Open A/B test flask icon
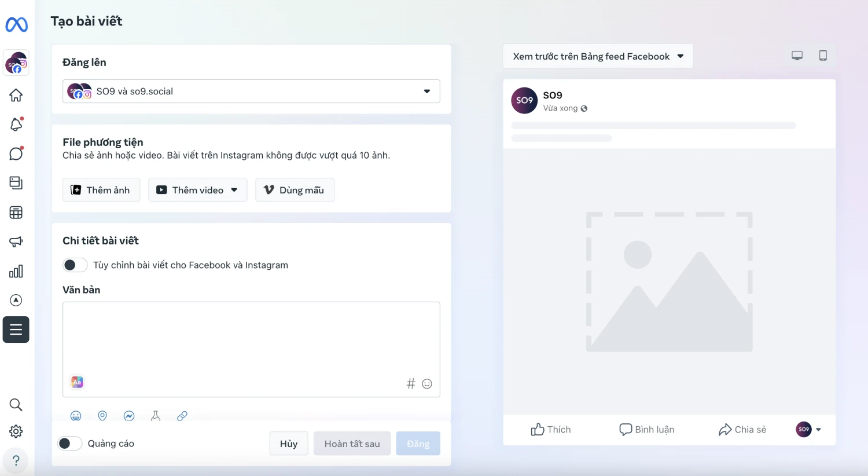Screen dimensions: 868x476 156,416
